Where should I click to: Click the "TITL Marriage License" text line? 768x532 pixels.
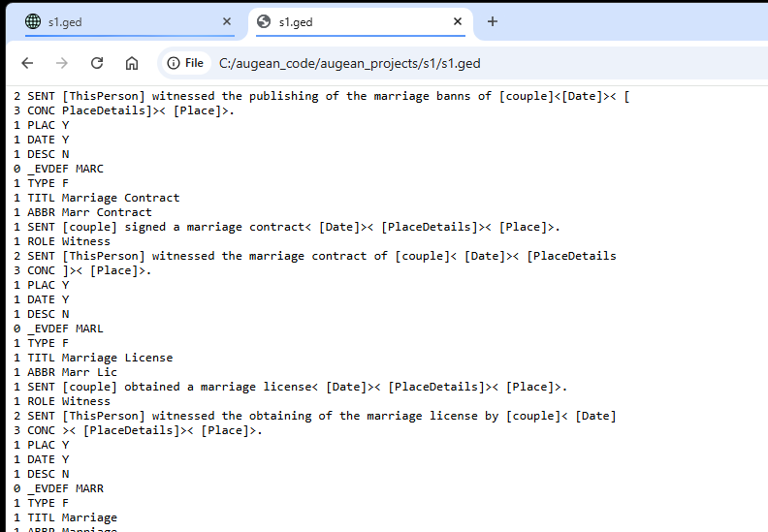tap(93, 358)
